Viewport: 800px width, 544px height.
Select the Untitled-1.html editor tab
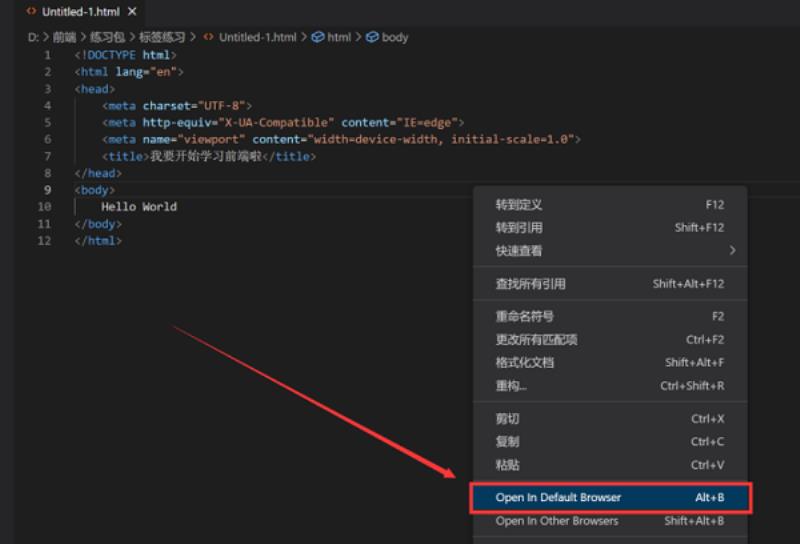(x=81, y=12)
